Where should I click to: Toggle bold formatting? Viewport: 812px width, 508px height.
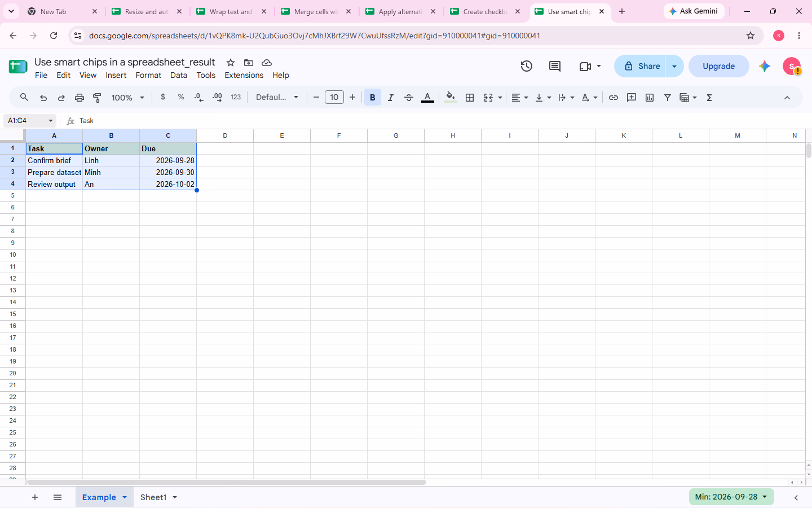(373, 98)
